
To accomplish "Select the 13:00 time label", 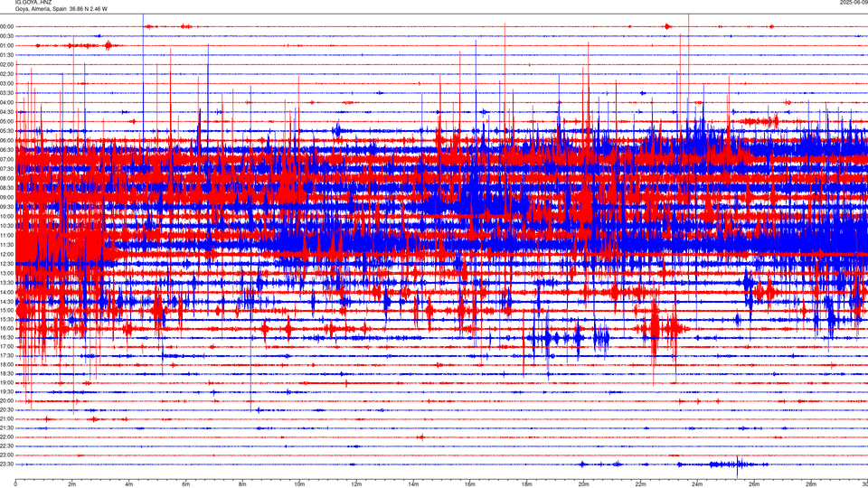I will tap(6, 273).
